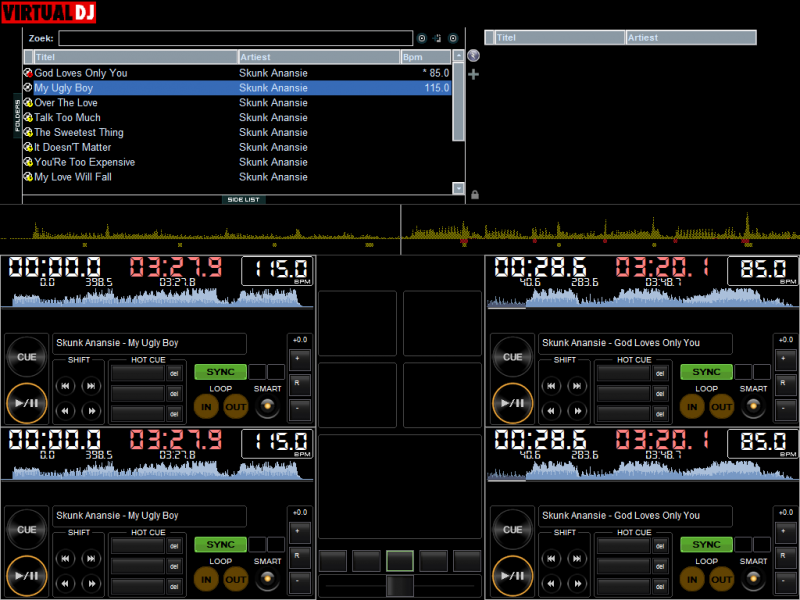Viewport: 800px width, 600px height.
Task: Click the disc icon beside Over The Love
Action: pos(29,103)
